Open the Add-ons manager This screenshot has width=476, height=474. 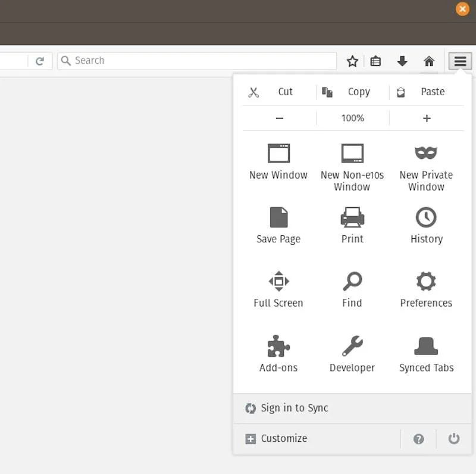point(278,353)
